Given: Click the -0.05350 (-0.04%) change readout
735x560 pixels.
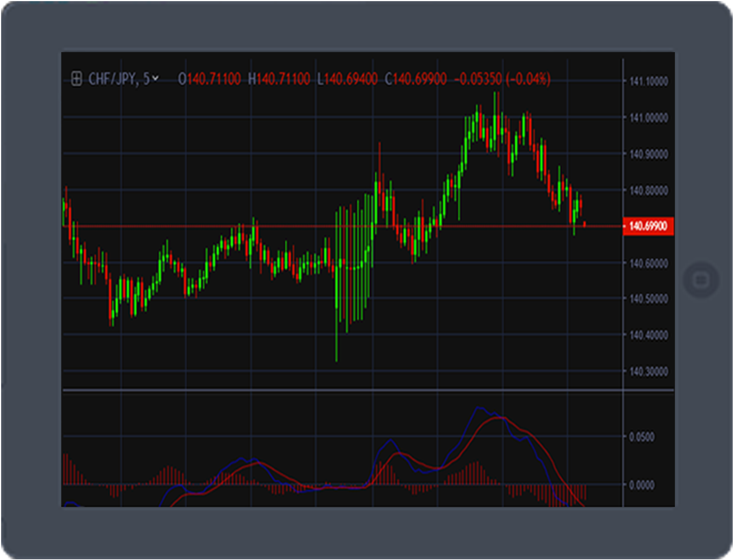Looking at the screenshot, I should coord(502,79).
